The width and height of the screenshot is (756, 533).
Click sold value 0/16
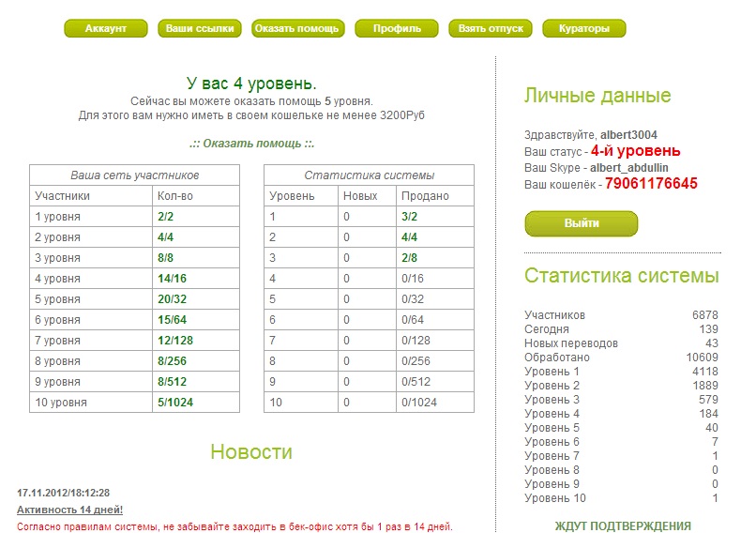[413, 279]
